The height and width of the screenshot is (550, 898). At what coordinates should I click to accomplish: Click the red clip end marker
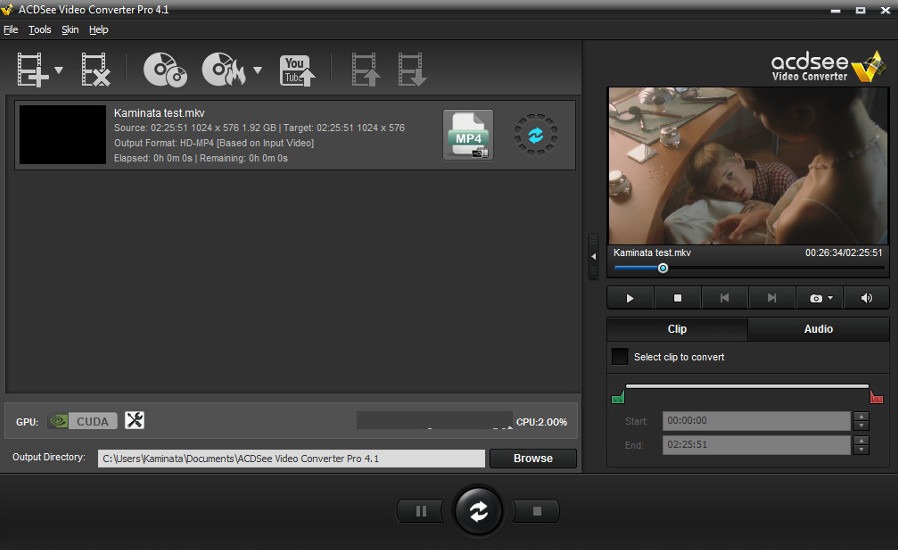click(x=876, y=398)
